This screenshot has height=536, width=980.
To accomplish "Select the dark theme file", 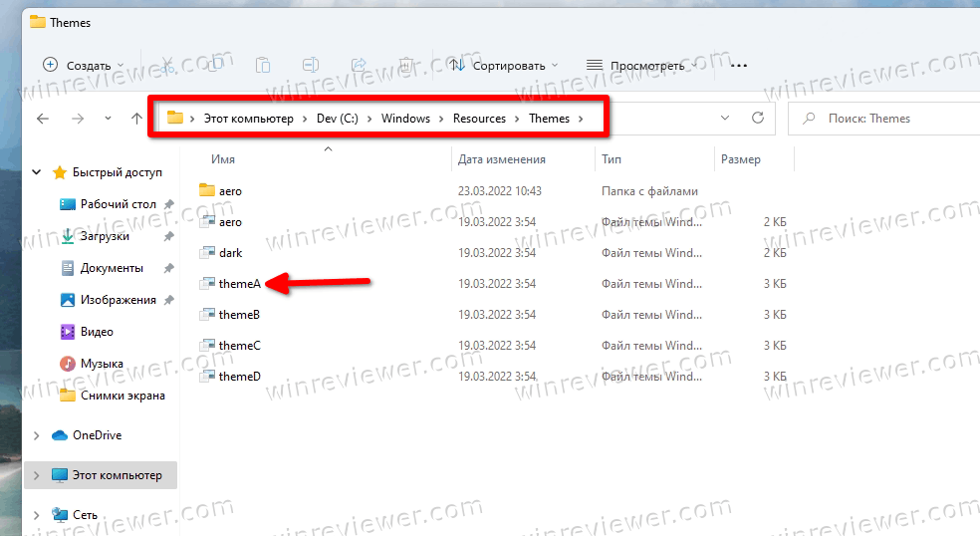I will [221, 253].
